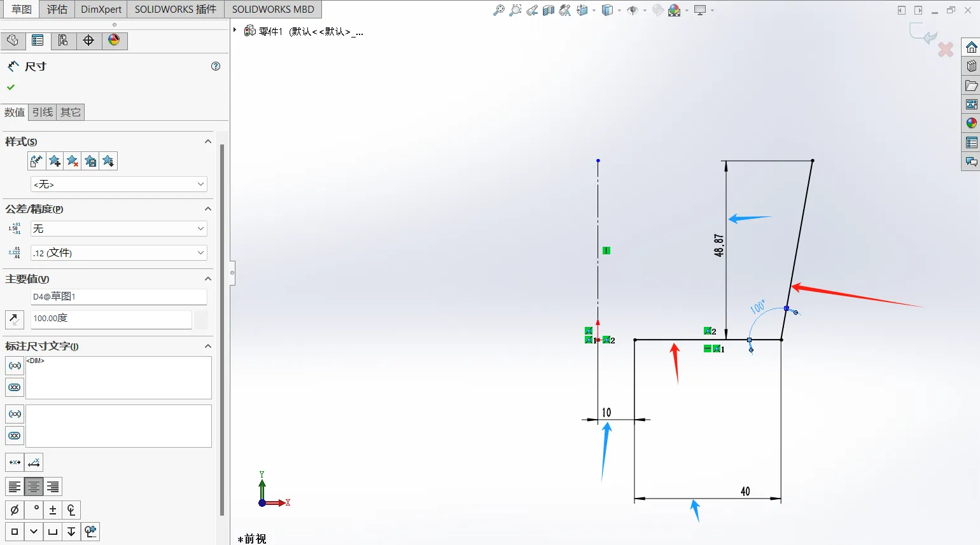The image size is (980, 545).
Task: Insert the plus/minus symbol
Action: (x=53, y=509)
